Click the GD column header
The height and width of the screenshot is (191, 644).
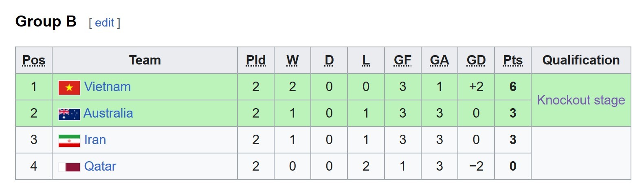(476, 60)
